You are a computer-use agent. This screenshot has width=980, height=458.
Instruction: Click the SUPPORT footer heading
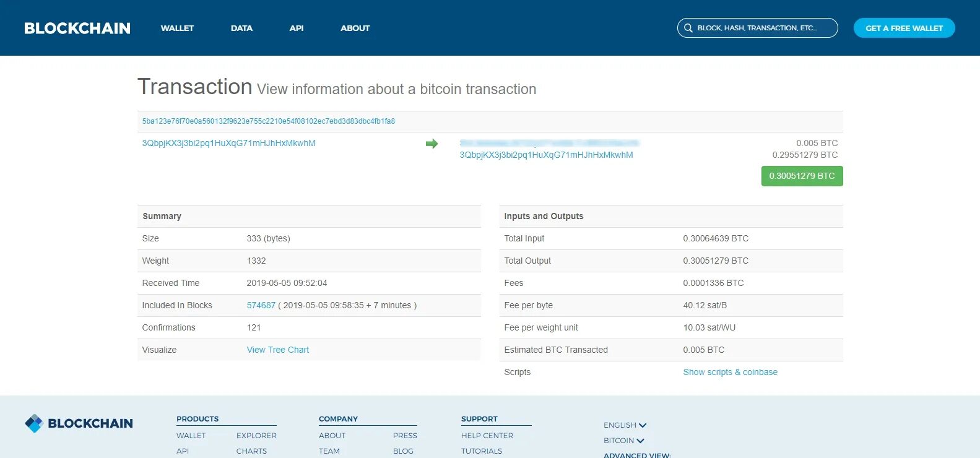479,419
